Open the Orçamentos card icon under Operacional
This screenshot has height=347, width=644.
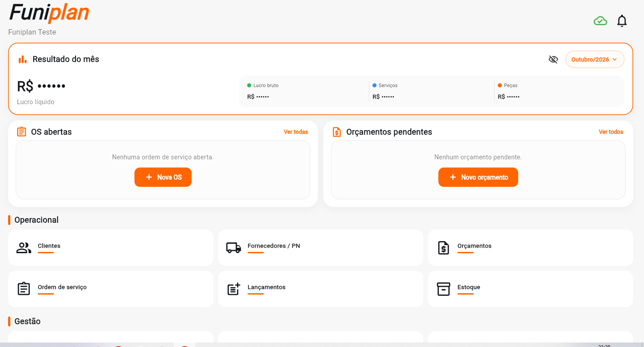click(x=443, y=248)
